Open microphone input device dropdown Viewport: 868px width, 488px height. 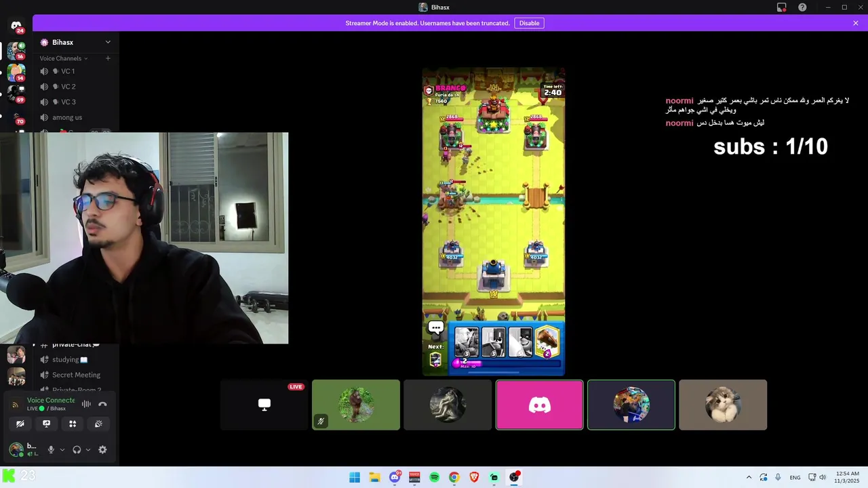(62, 449)
